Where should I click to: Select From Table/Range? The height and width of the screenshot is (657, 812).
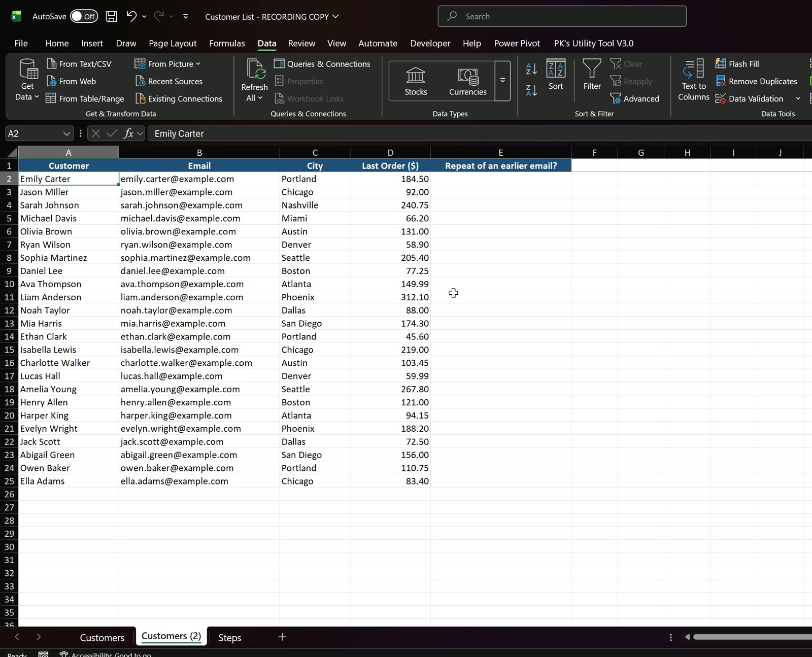tap(85, 98)
